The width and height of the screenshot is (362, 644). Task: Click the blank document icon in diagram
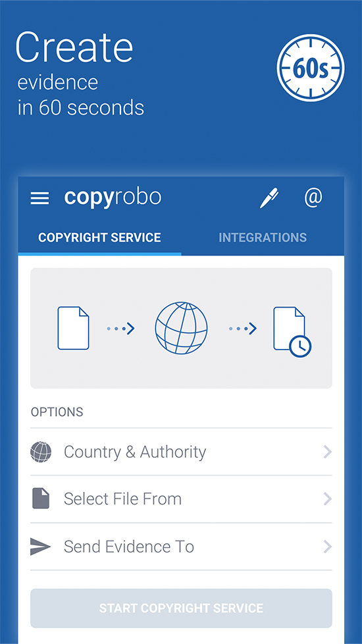(74, 328)
